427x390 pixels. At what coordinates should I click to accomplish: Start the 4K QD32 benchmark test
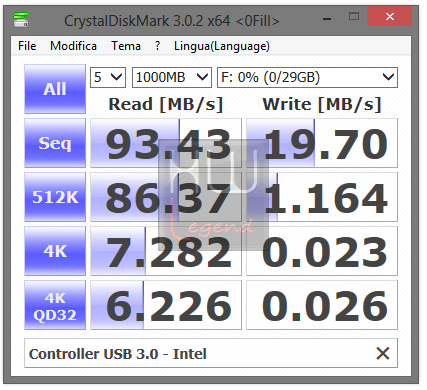55,305
